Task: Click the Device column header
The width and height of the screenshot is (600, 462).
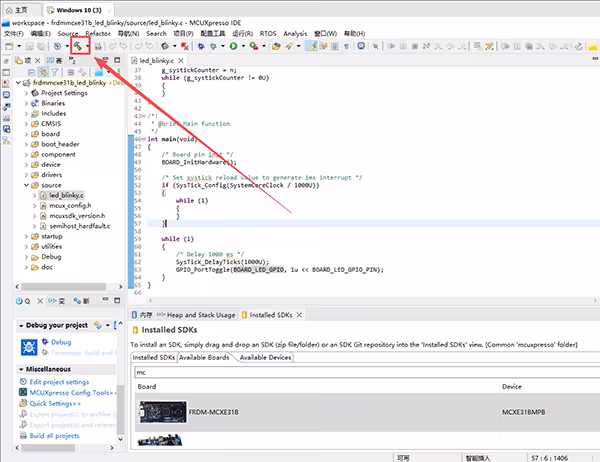Action: (x=512, y=387)
